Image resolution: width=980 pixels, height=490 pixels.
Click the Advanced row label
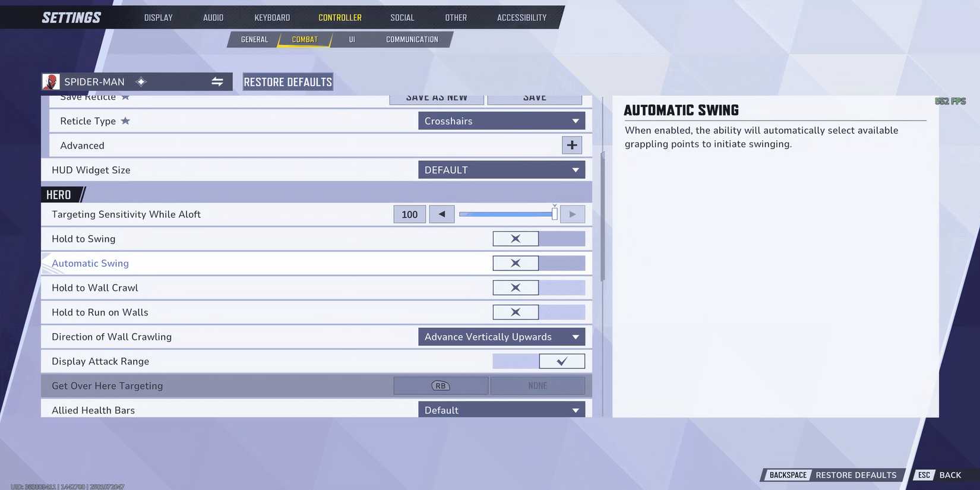click(82, 146)
